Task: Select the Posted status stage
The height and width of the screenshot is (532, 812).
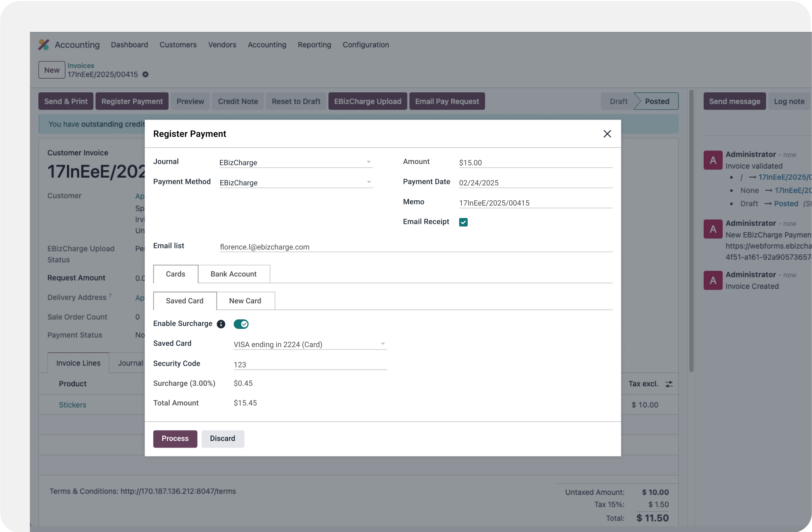Action: [657, 101]
